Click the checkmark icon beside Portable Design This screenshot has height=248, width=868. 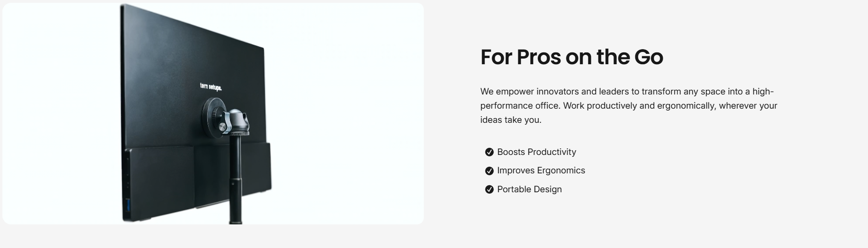[489, 189]
